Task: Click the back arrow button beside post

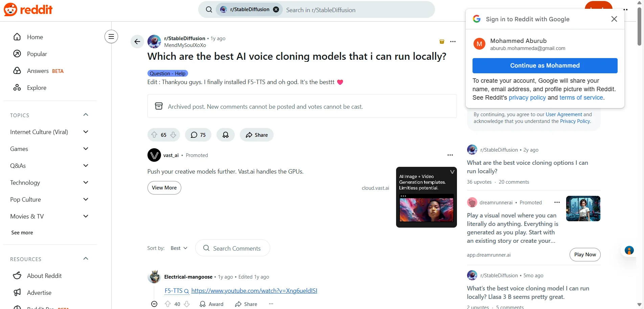Action: 137,42
